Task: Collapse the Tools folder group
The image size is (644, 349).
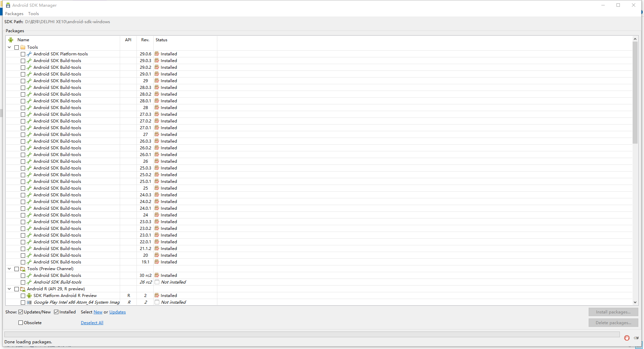Action: [x=9, y=47]
